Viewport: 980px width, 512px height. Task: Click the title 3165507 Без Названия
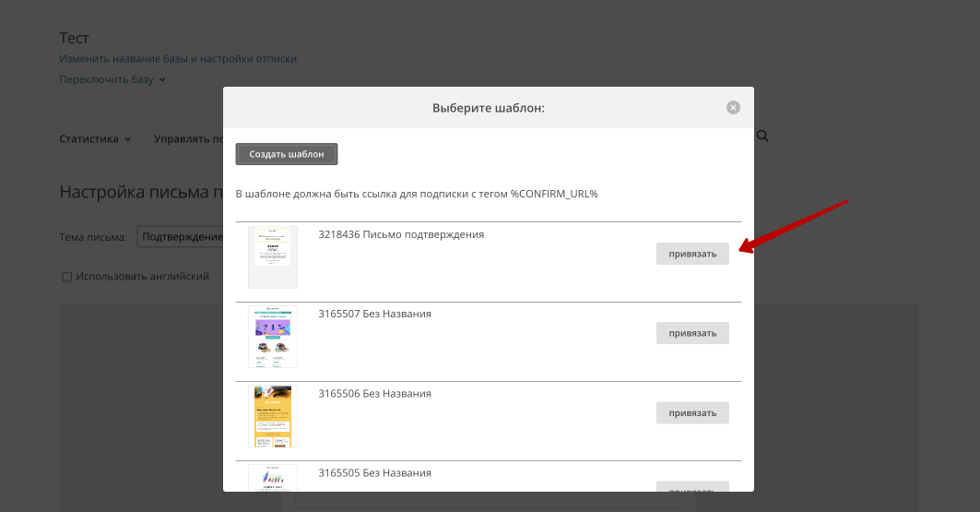374,314
